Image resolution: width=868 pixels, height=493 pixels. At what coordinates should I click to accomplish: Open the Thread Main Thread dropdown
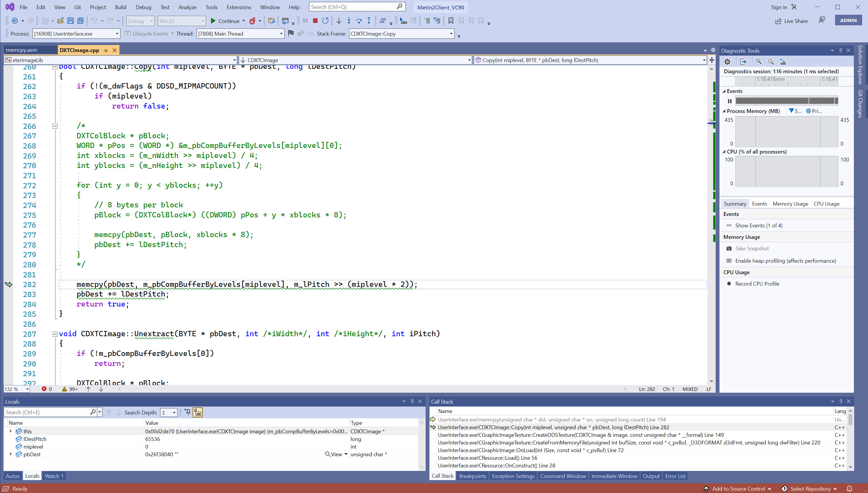coord(281,34)
